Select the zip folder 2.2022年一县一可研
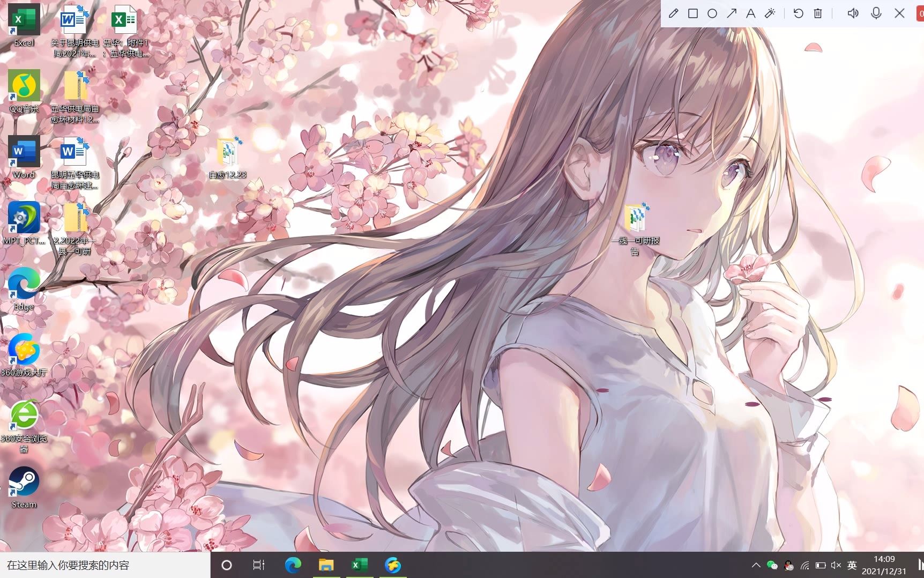This screenshot has height=578, width=924. pyautogui.click(x=74, y=229)
